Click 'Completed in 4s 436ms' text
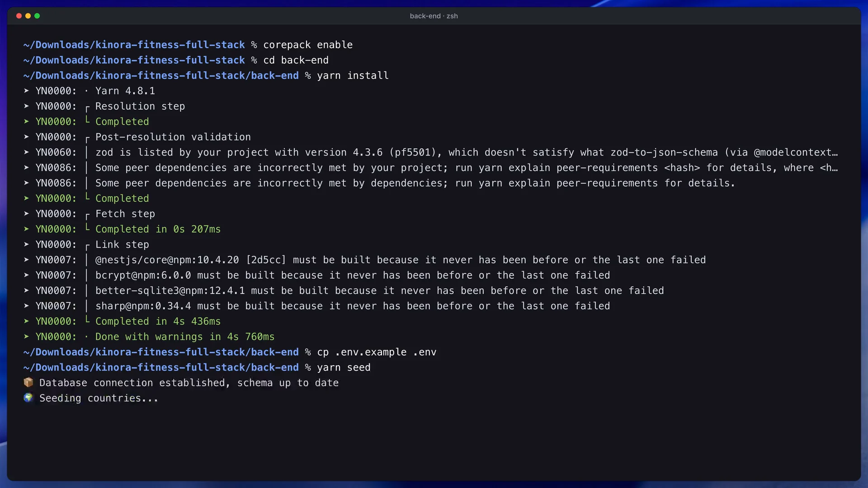868x488 pixels. (x=158, y=321)
